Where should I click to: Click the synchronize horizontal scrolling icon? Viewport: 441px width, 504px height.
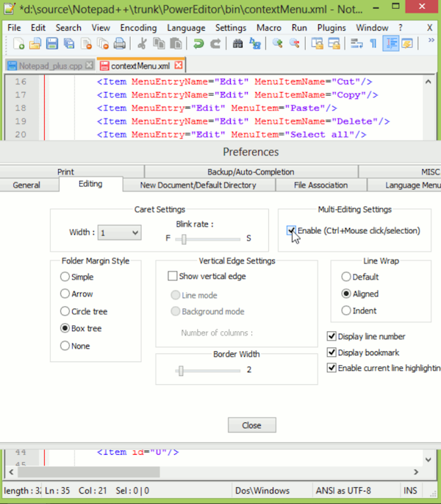(334, 43)
